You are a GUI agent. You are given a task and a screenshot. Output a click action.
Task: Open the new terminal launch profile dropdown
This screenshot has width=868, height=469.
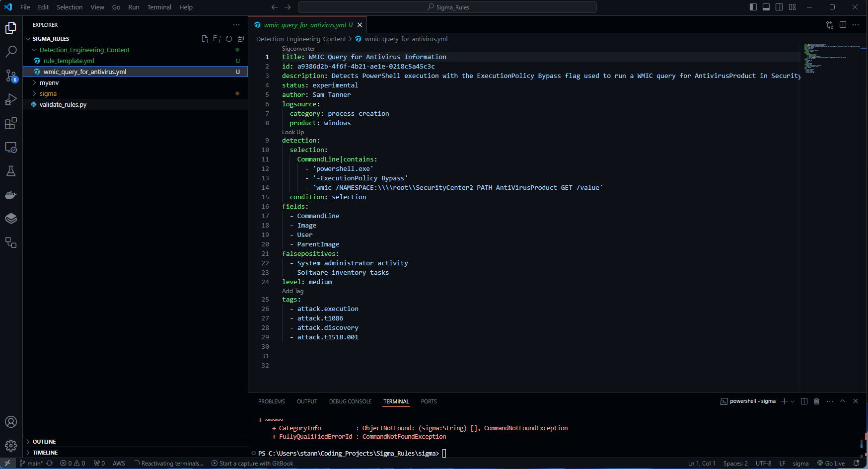point(793,401)
